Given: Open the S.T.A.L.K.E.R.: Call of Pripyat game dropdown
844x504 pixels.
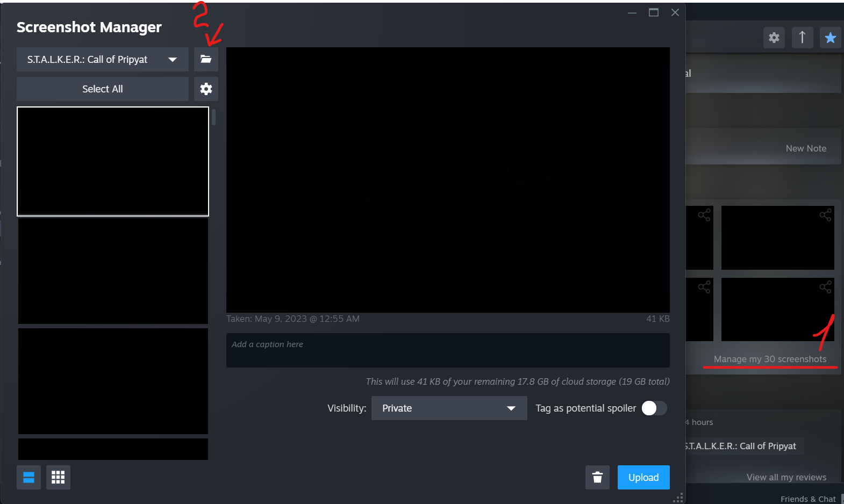Looking at the screenshot, I should point(103,59).
